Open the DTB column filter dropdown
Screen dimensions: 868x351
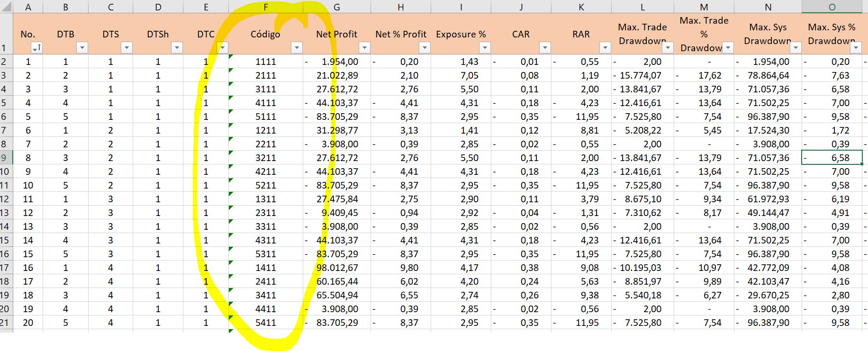82,48
